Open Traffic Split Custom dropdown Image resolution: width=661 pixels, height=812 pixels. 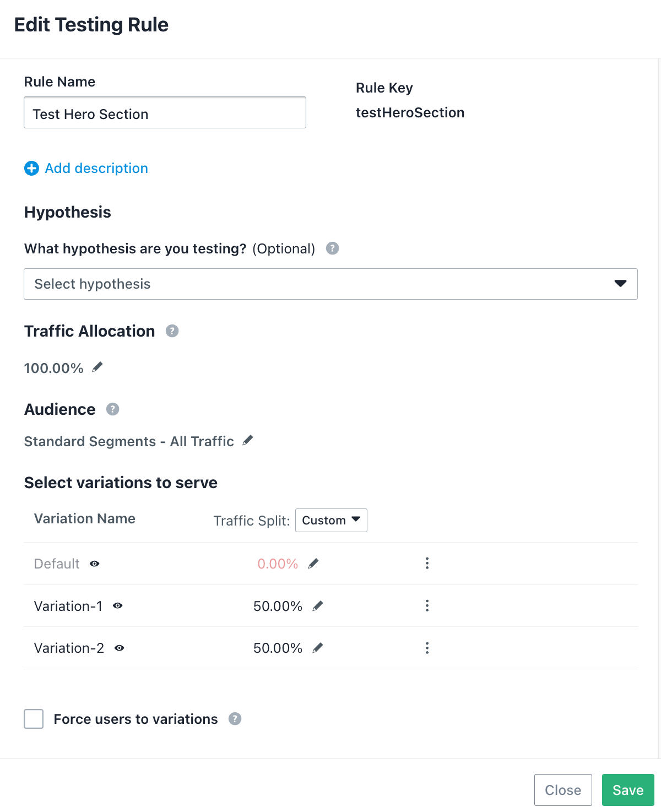pos(331,521)
